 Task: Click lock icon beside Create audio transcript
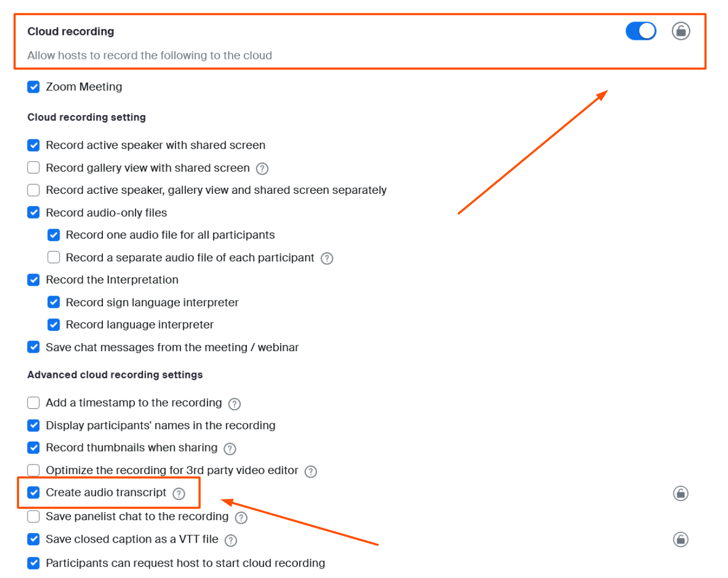(x=681, y=493)
